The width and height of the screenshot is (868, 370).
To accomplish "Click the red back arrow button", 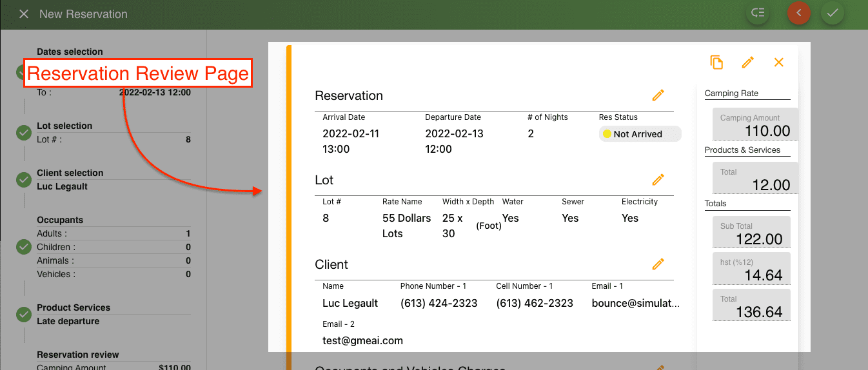I will (799, 13).
